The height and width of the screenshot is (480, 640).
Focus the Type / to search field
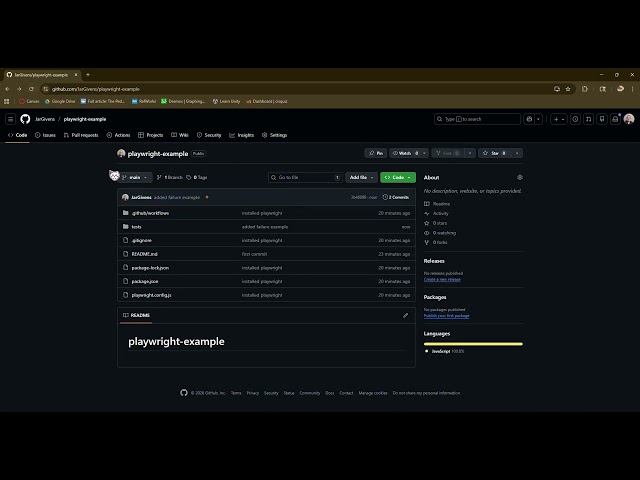coord(477,119)
